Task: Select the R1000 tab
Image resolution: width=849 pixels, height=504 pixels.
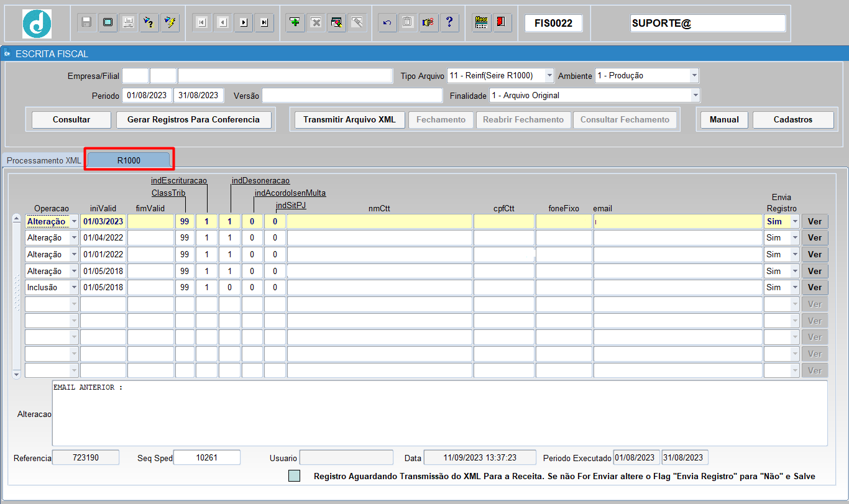Action: (x=129, y=160)
